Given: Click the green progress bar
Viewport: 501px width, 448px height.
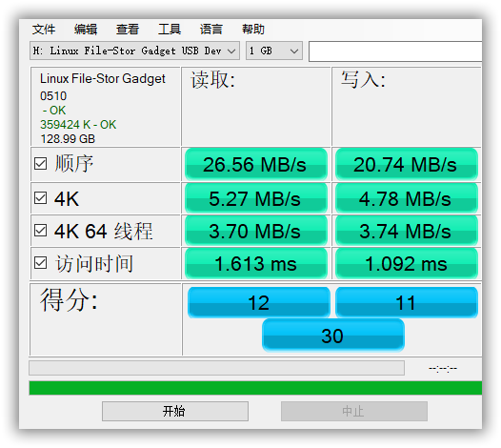Looking at the screenshot, I should (x=255, y=388).
